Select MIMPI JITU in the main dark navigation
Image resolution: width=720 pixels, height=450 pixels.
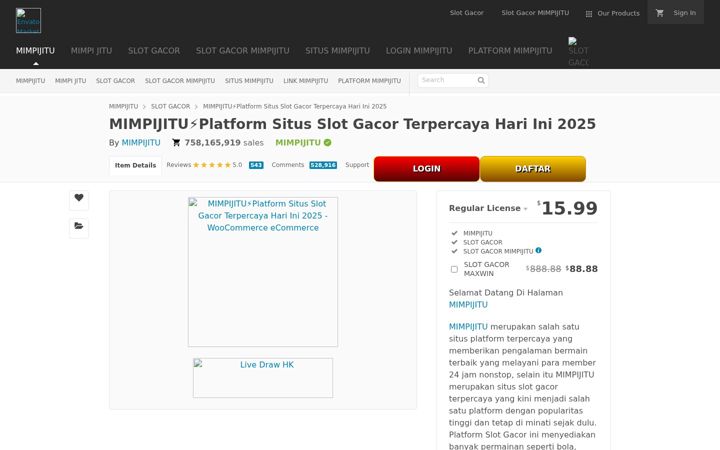pyautogui.click(x=91, y=51)
